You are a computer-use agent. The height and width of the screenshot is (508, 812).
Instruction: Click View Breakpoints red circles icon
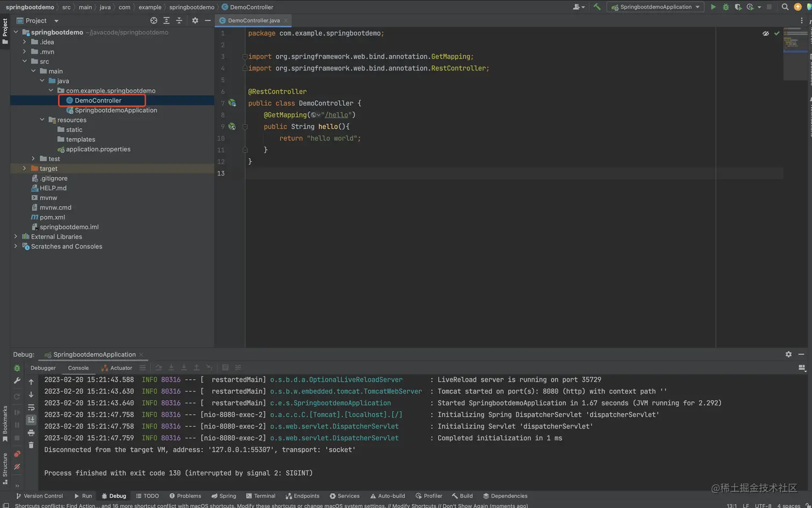coord(17,454)
